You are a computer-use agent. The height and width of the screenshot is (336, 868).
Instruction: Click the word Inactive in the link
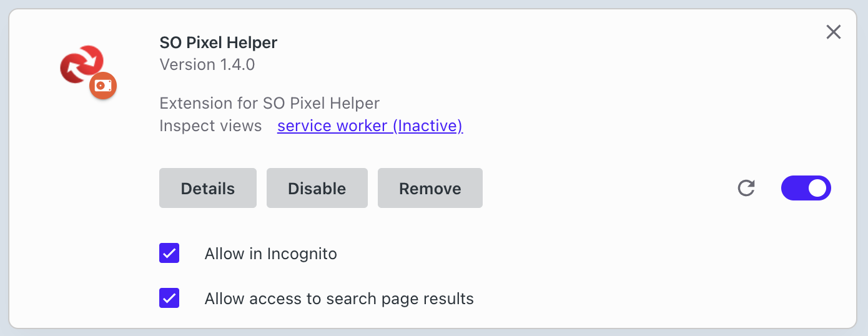point(428,126)
